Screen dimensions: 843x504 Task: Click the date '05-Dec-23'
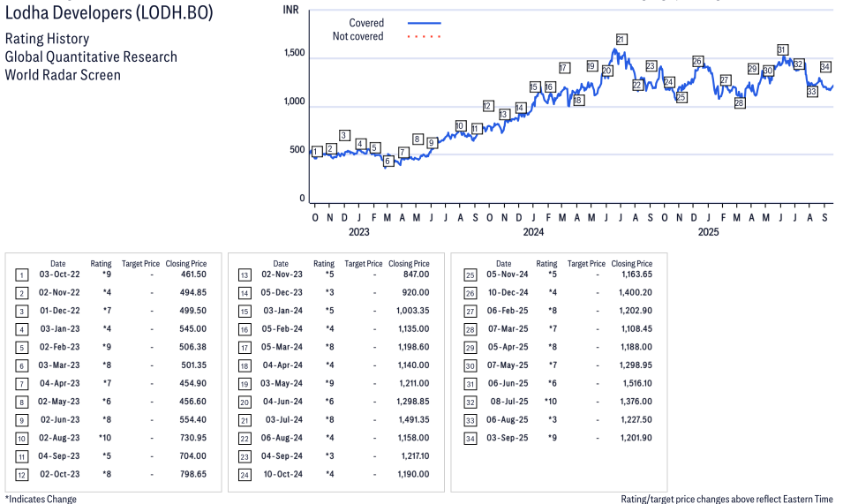coord(282,292)
